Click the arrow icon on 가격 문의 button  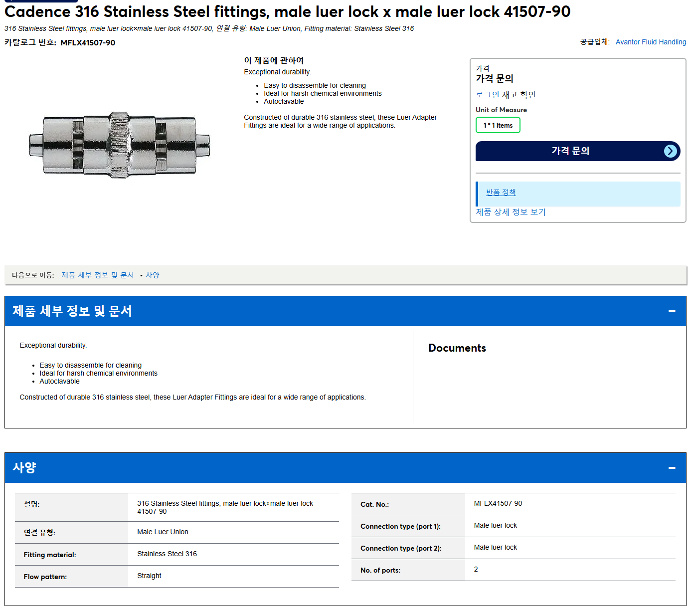coord(671,151)
